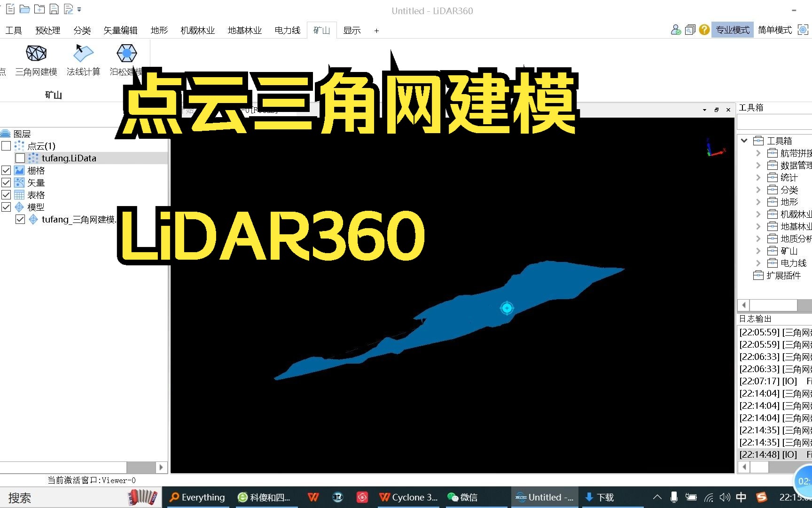
Task: Open the viewer window dropdown arrow
Action: (x=704, y=110)
